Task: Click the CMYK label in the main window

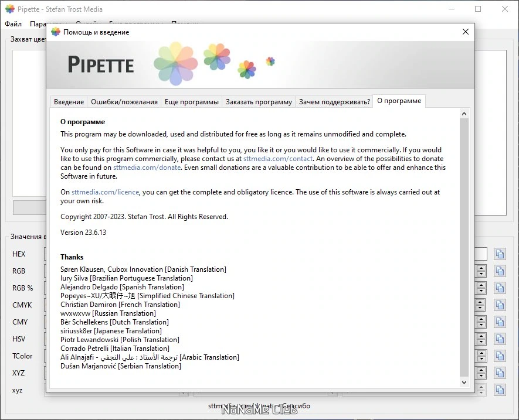Action: tap(22, 305)
